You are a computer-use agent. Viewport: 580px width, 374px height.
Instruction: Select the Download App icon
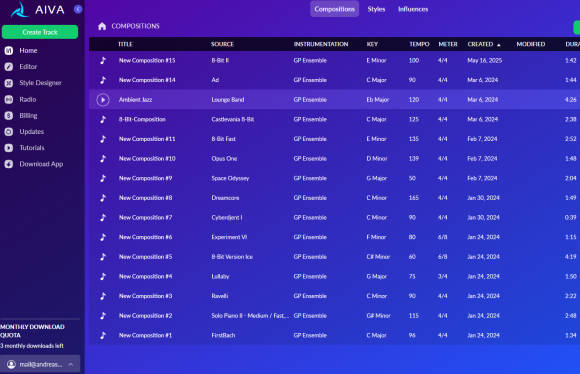coord(9,164)
